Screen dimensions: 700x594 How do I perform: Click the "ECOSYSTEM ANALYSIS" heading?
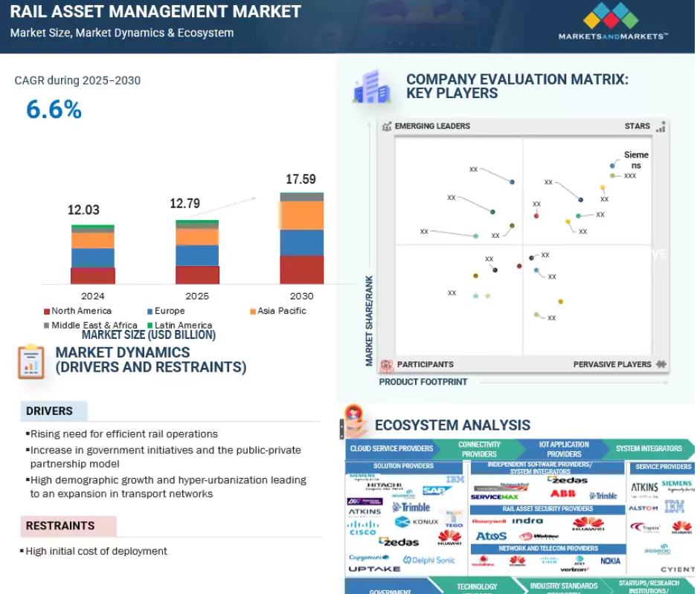point(453,425)
